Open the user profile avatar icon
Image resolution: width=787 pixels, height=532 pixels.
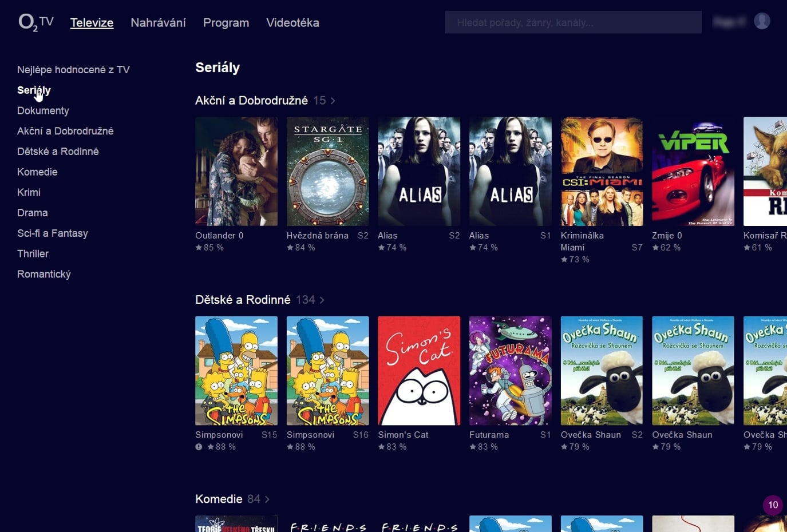pyautogui.click(x=762, y=21)
